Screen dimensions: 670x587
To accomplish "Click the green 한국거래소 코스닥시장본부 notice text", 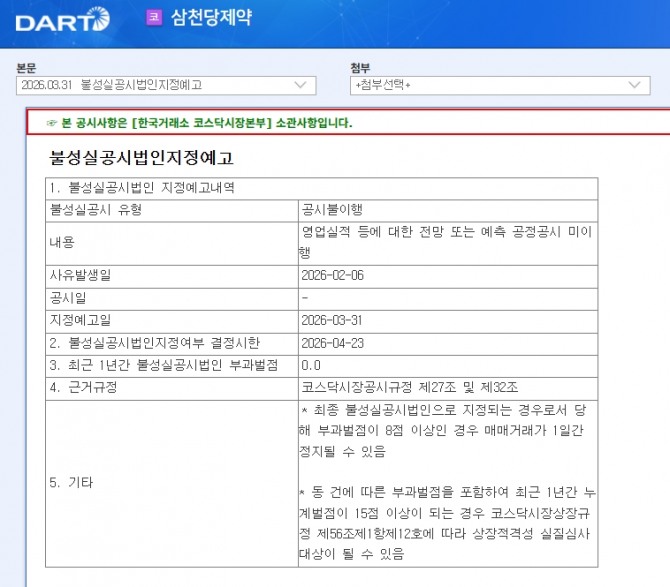I will 207,123.
